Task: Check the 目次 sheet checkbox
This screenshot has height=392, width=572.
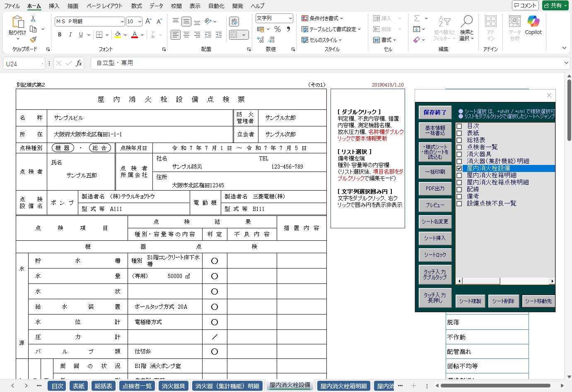Action: click(x=459, y=126)
